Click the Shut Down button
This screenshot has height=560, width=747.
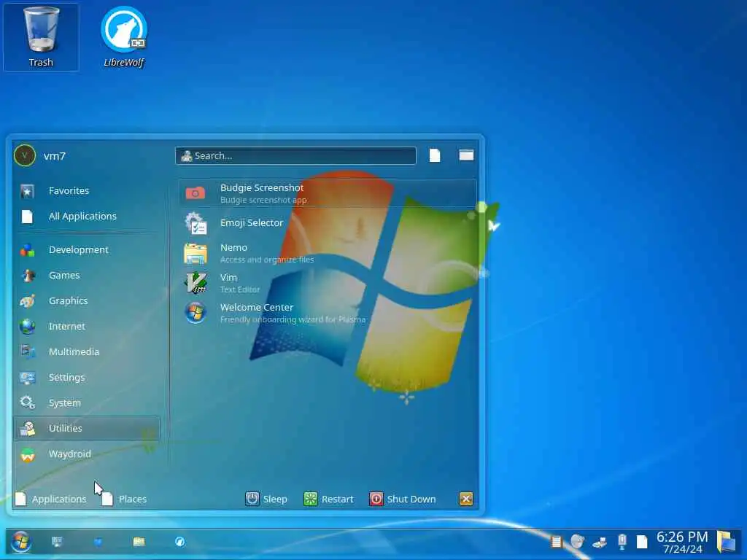pyautogui.click(x=403, y=499)
